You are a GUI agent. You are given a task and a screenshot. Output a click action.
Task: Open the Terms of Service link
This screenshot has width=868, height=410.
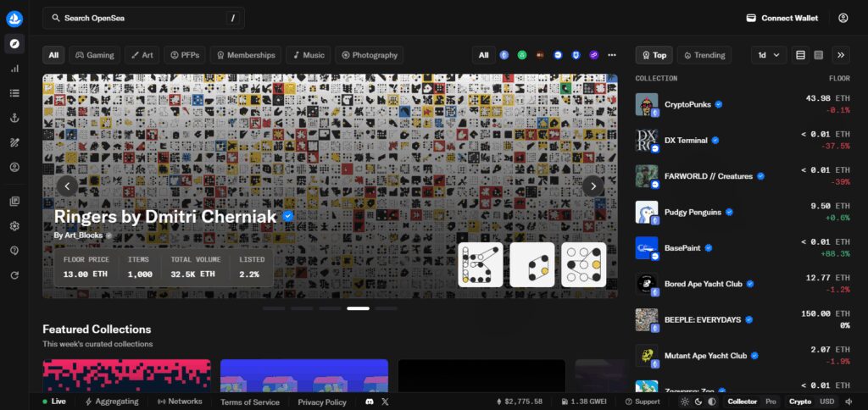pos(250,402)
